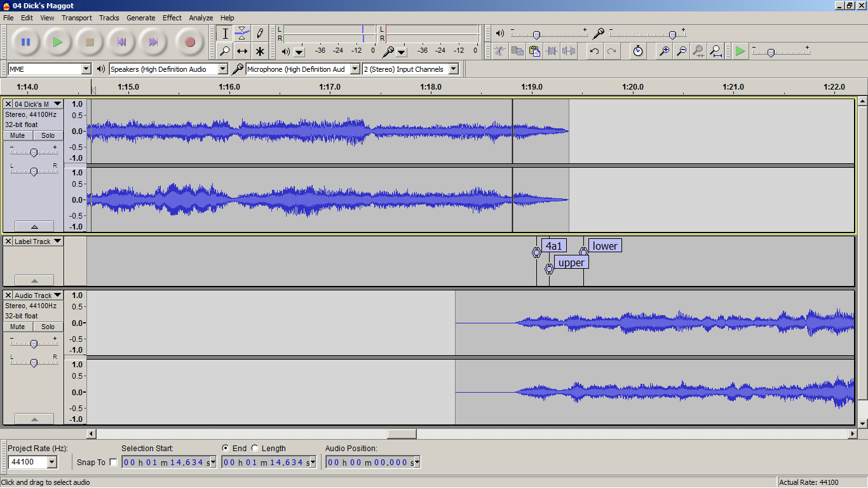Select the Length radio button
Screen dimensions: 868x488
click(x=255, y=448)
